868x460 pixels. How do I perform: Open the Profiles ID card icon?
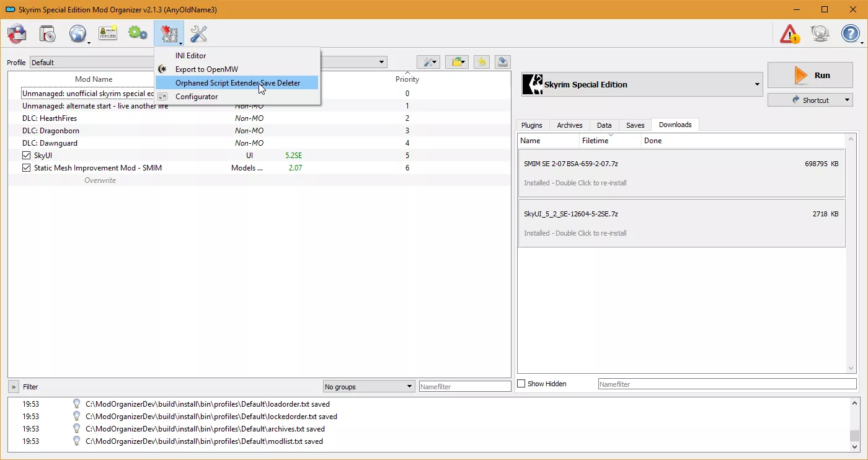pos(108,33)
